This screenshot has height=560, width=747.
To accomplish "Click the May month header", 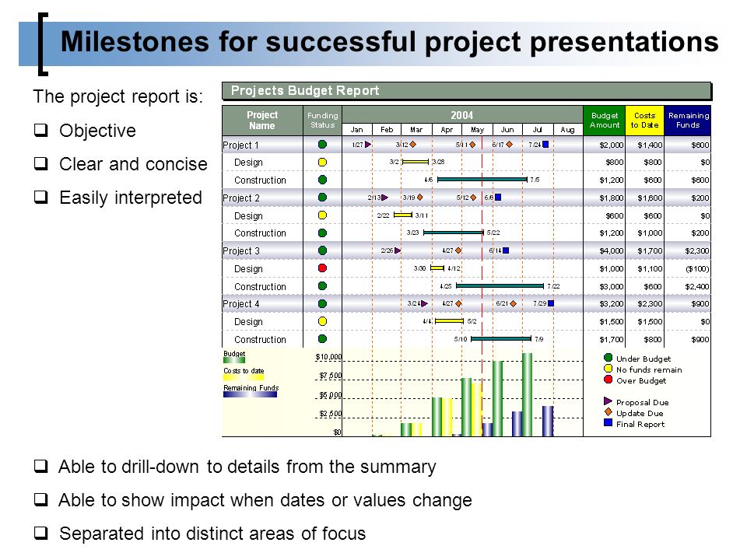I will pyautogui.click(x=477, y=130).
